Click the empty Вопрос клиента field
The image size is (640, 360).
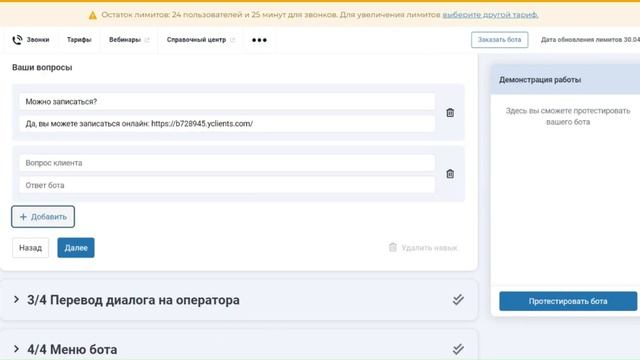[227, 163]
